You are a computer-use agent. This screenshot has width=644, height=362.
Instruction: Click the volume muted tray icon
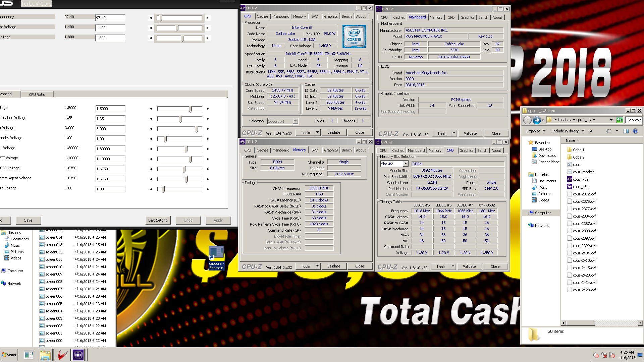click(x=596, y=355)
